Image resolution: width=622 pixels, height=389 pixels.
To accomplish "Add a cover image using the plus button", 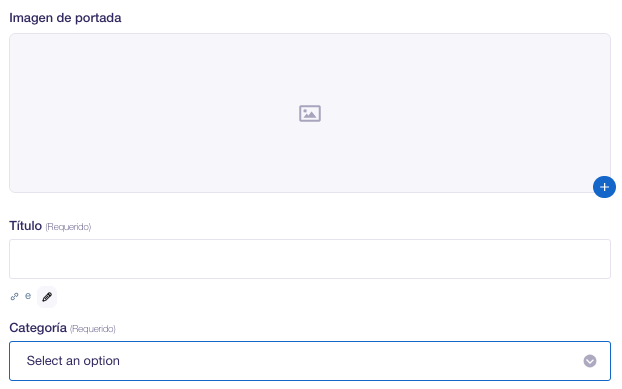I will coord(604,187).
